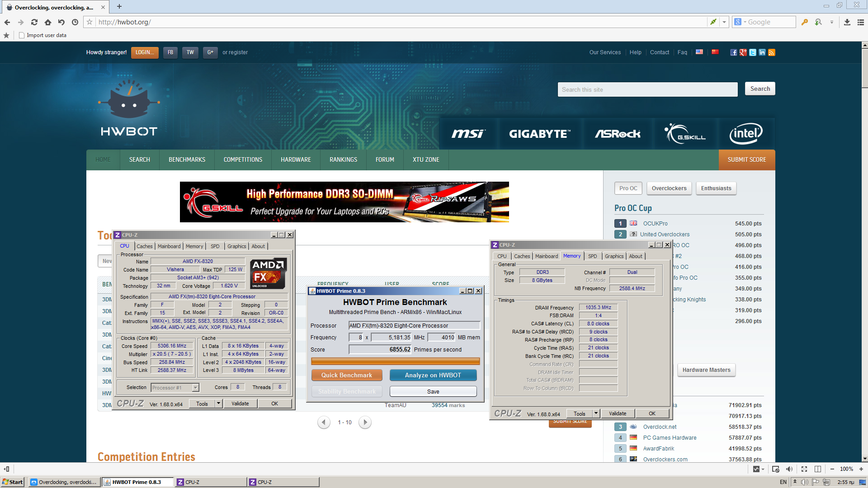Select the Overclockers league tab
868x488 pixels.
669,188
